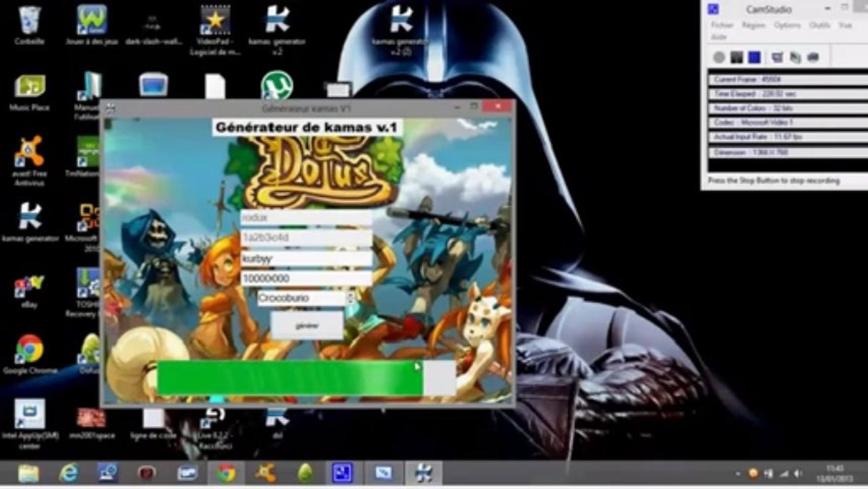Switch to Chrome in the taskbar

(x=226, y=473)
